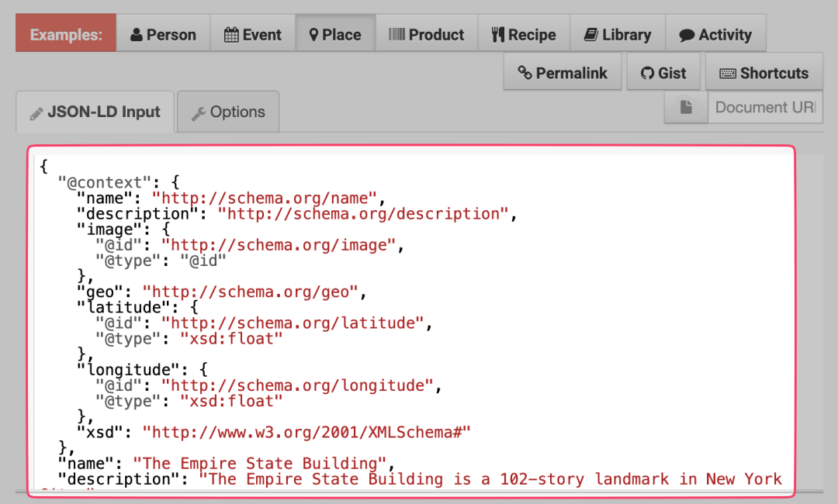
Task: Click the chain link icon on Permalink
Action: click(x=525, y=73)
